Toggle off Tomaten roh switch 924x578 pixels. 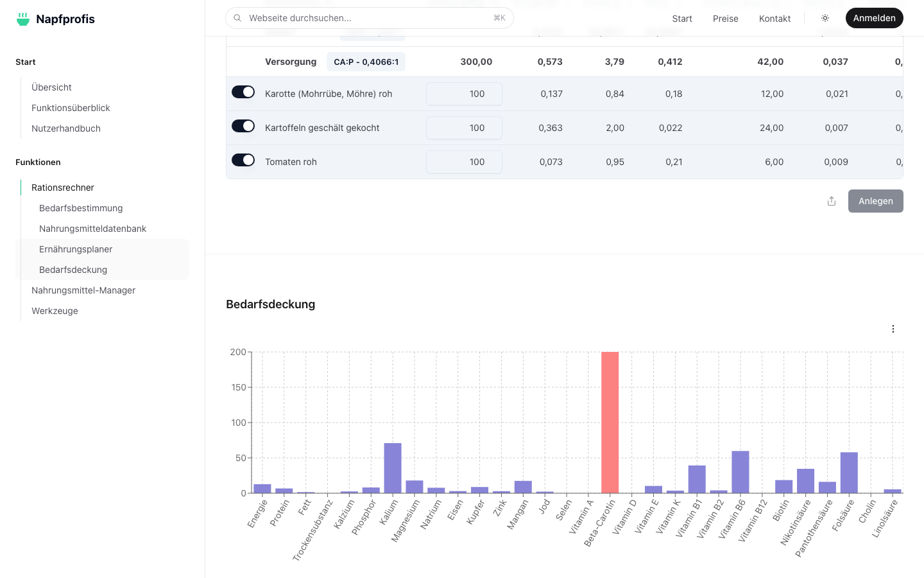[243, 160]
